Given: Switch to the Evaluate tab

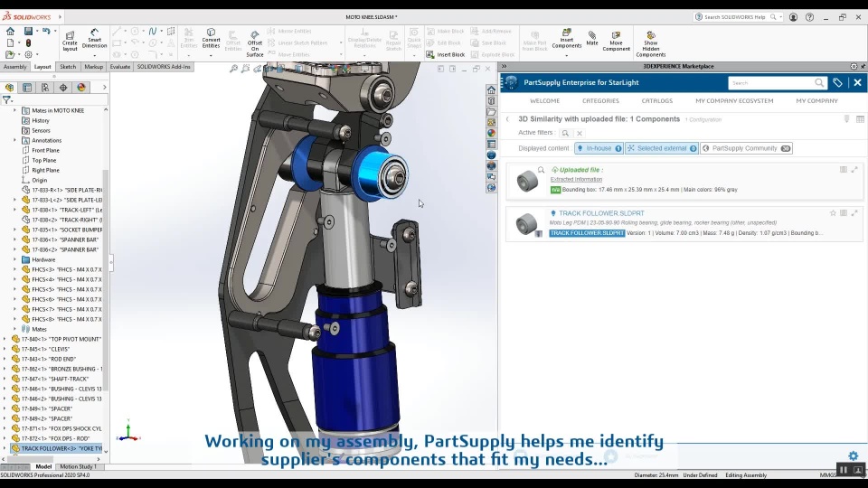Looking at the screenshot, I should [119, 66].
